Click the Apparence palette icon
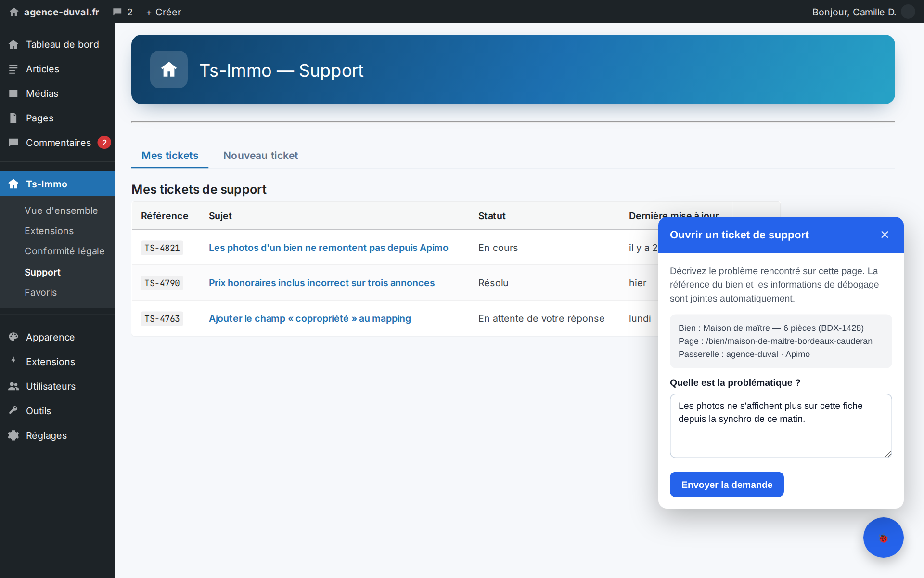Screen dimensions: 924x578 pos(13,337)
